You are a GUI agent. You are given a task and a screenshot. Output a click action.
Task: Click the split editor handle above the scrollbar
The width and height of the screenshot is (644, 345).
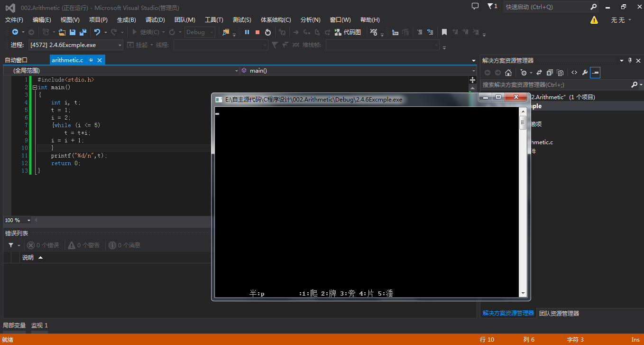pos(472,80)
